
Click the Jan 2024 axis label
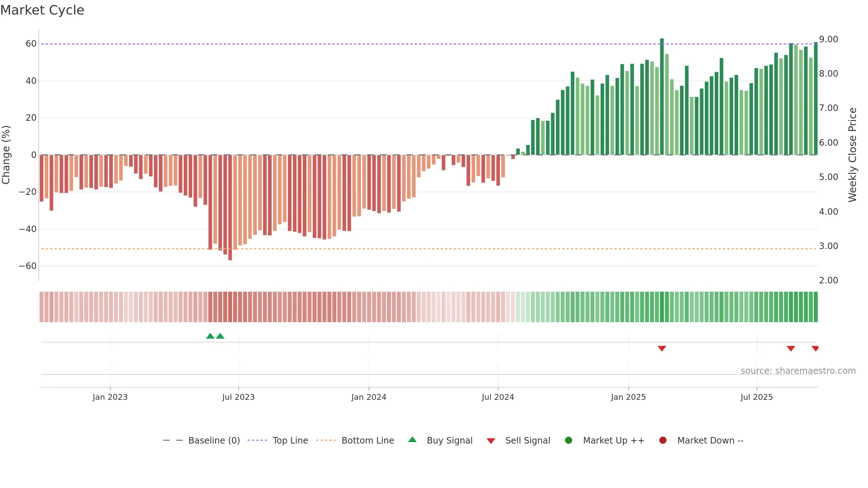369,397
